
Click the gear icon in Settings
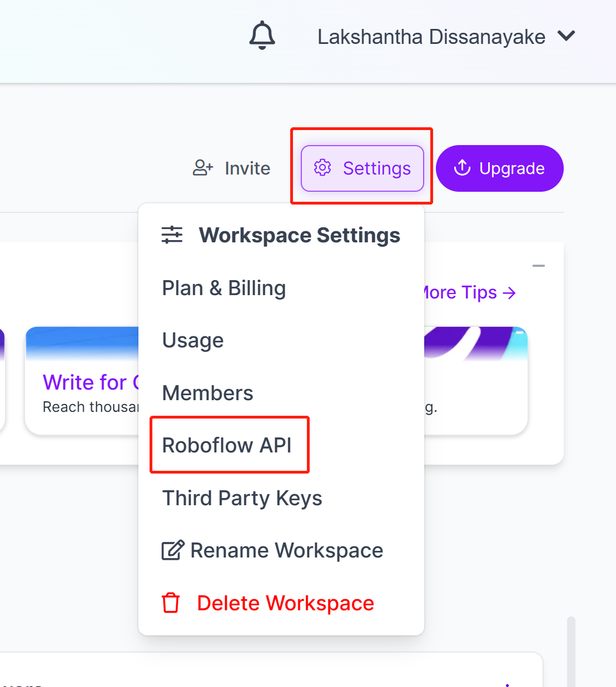click(322, 168)
